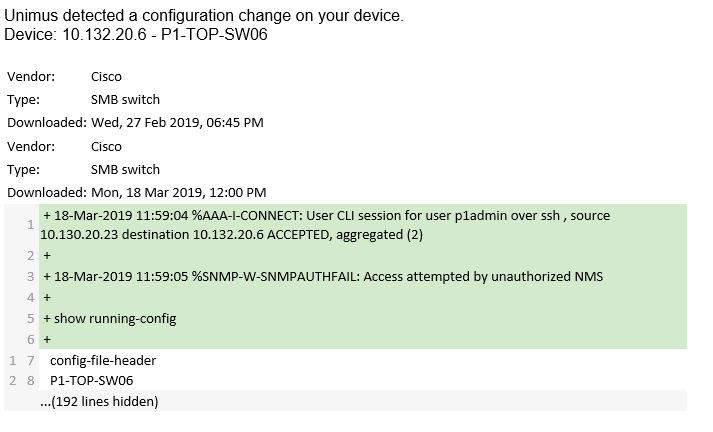This screenshot has height=432, width=713.
Task: Click the second SMB switch type value
Action: [126, 170]
